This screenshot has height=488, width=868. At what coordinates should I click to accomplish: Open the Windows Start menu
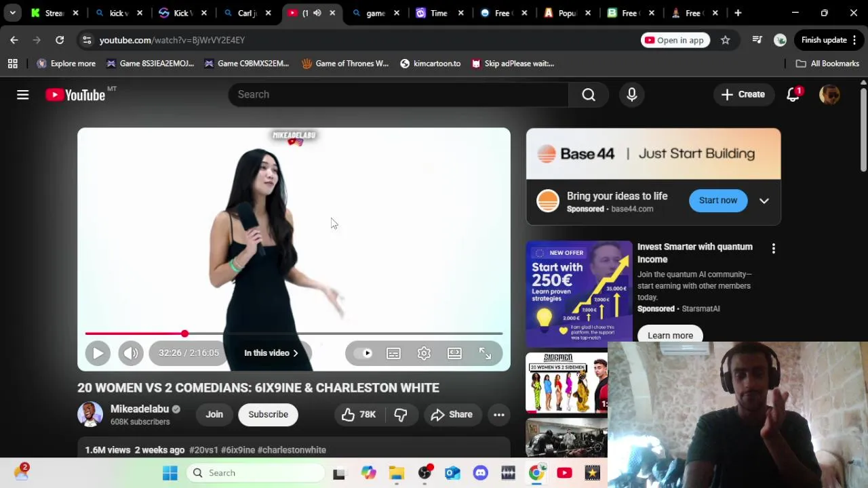point(170,473)
